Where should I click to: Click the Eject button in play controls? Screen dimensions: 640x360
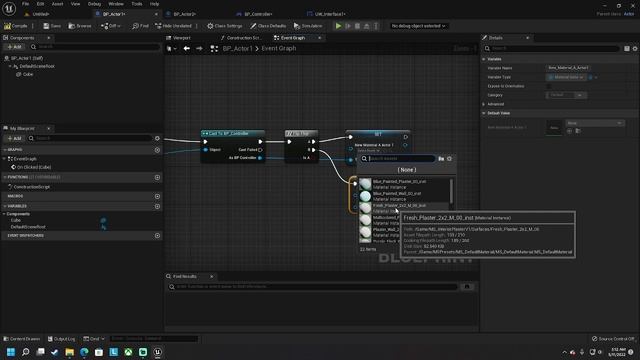tap(367, 26)
